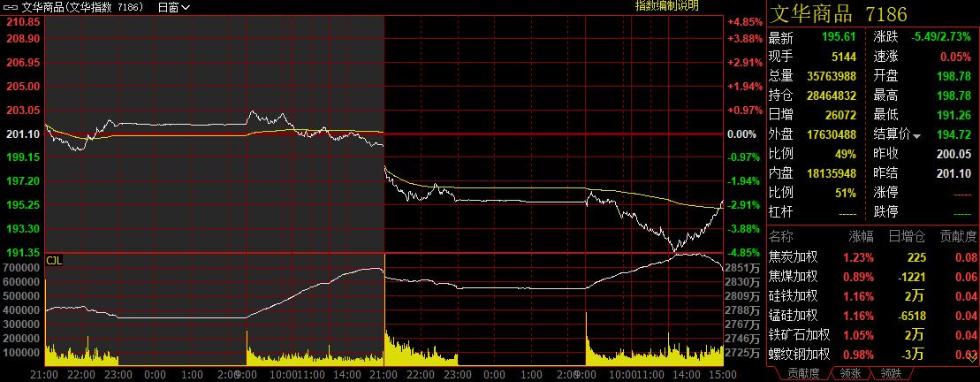The image size is (980, 382).
Task: Click the 0.00% percent axis label
Action: [742, 134]
